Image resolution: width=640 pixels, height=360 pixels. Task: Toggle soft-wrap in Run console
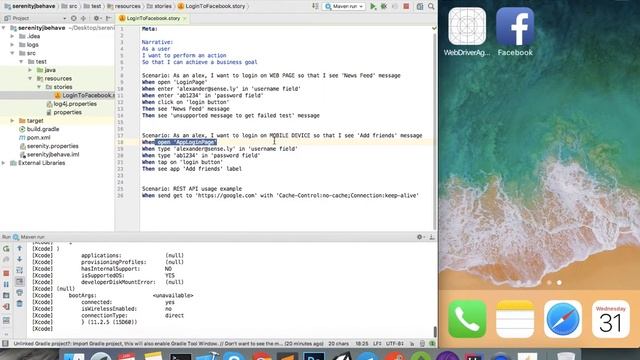point(19,270)
